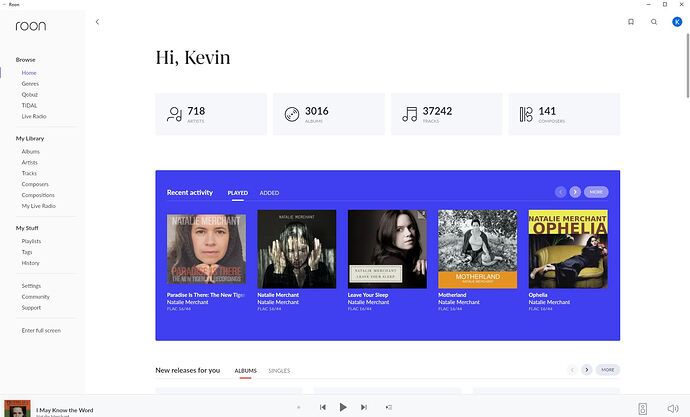Open Ophelia album cover
The height and width of the screenshot is (417, 690).
pyautogui.click(x=568, y=249)
